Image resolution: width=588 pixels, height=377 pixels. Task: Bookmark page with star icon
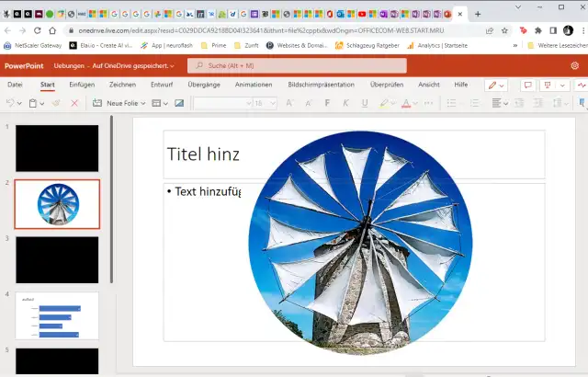click(504, 30)
